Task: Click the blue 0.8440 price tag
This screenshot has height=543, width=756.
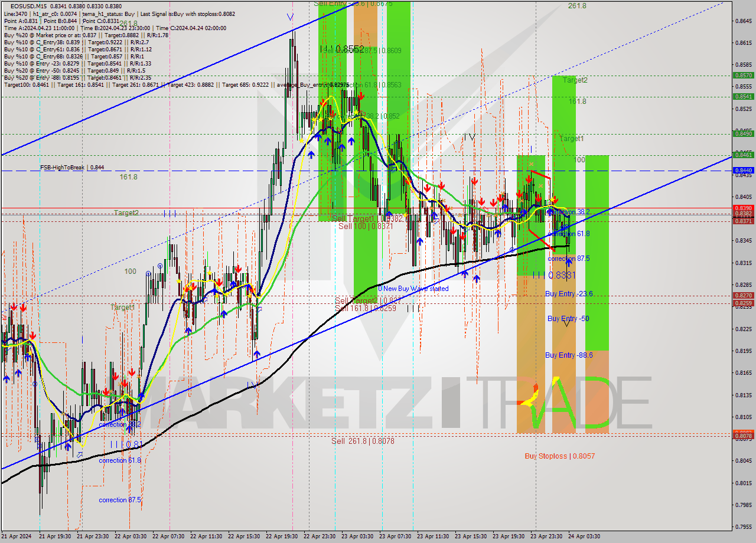Action: click(x=743, y=171)
